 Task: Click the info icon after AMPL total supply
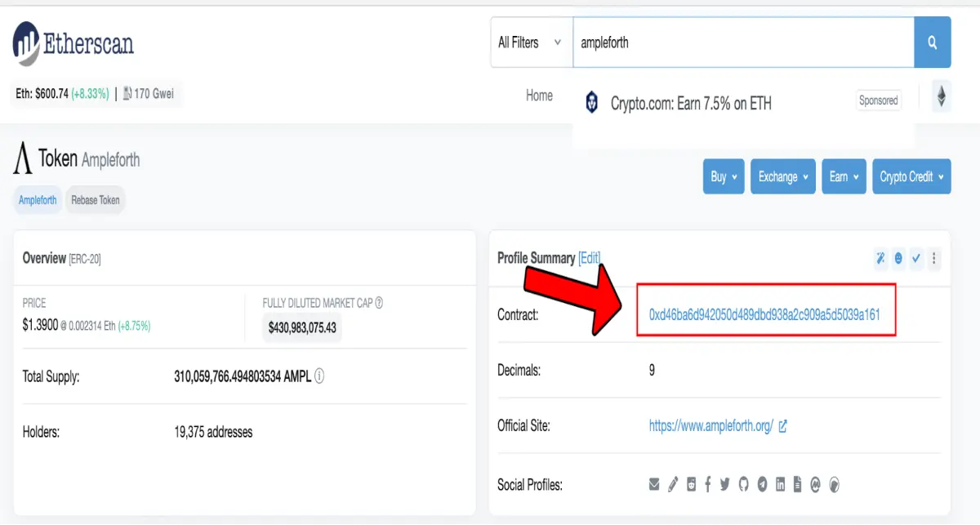tap(319, 376)
